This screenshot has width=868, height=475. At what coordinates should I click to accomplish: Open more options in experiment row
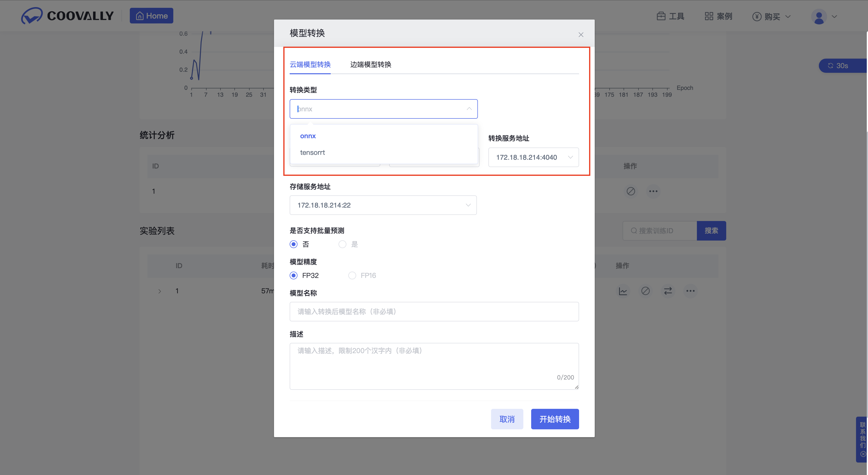(691, 291)
